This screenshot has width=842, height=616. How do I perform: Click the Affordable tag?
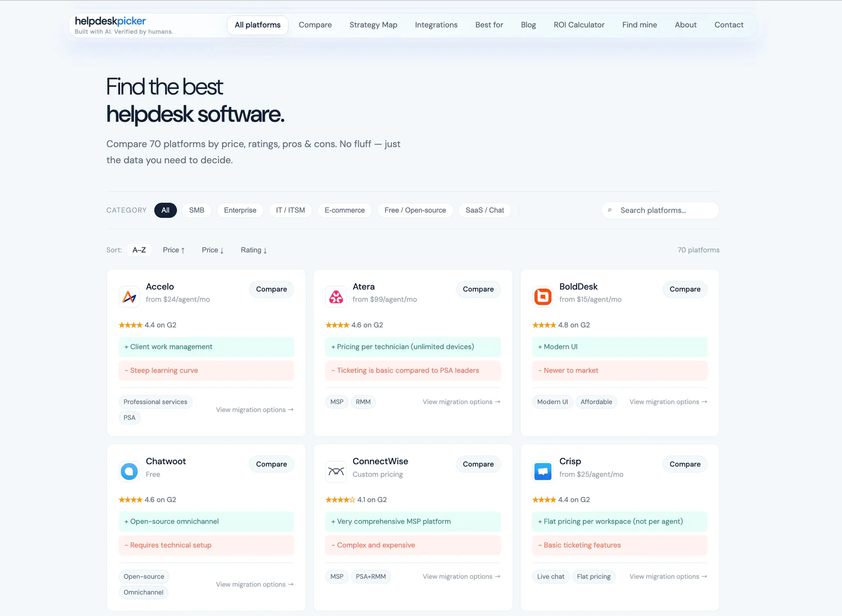[596, 402]
